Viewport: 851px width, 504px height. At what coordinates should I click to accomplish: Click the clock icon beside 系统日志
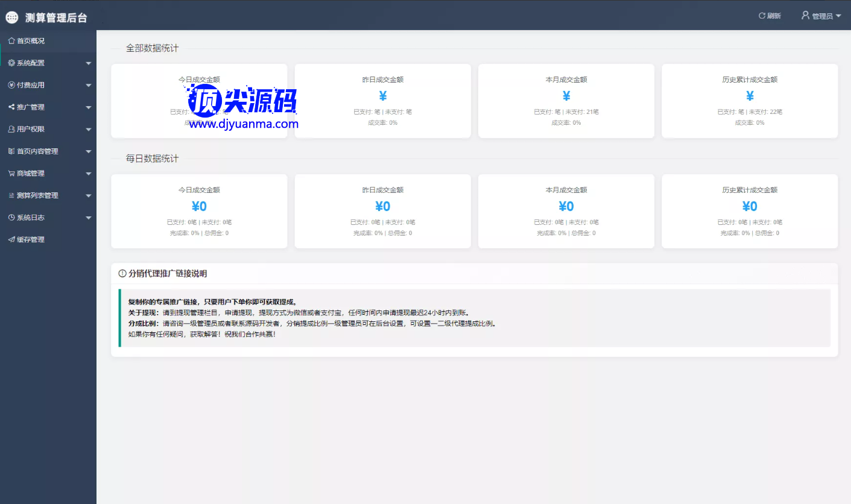[x=11, y=218]
